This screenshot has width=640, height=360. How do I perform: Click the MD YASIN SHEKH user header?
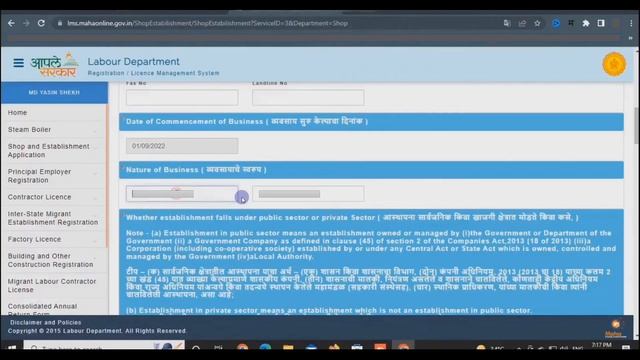coord(54,92)
